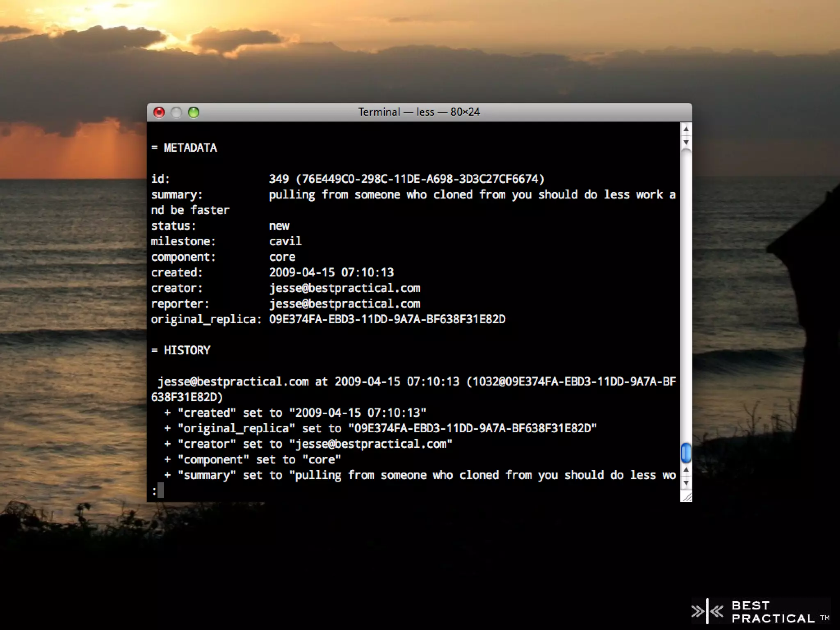Click the HISTORY heading line

click(x=181, y=350)
